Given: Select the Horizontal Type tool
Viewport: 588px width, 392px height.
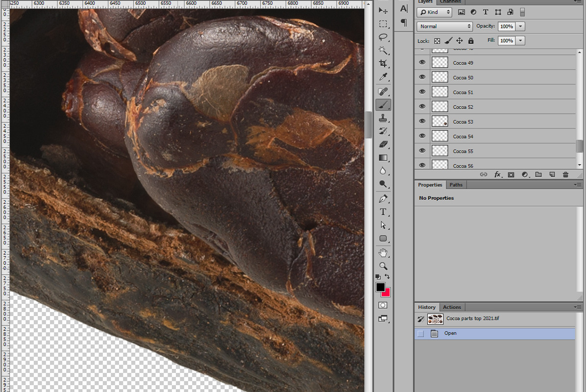Looking at the screenshot, I should (383, 212).
